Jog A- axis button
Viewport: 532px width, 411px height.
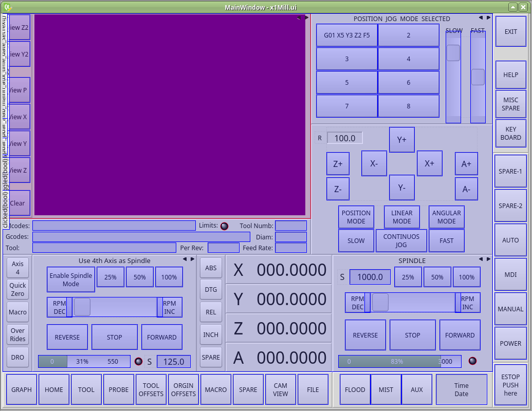click(x=467, y=189)
